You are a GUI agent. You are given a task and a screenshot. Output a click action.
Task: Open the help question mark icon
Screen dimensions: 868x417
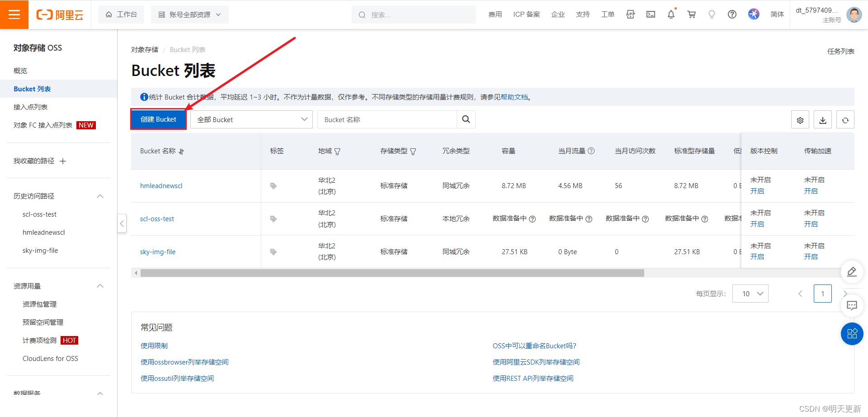732,14
